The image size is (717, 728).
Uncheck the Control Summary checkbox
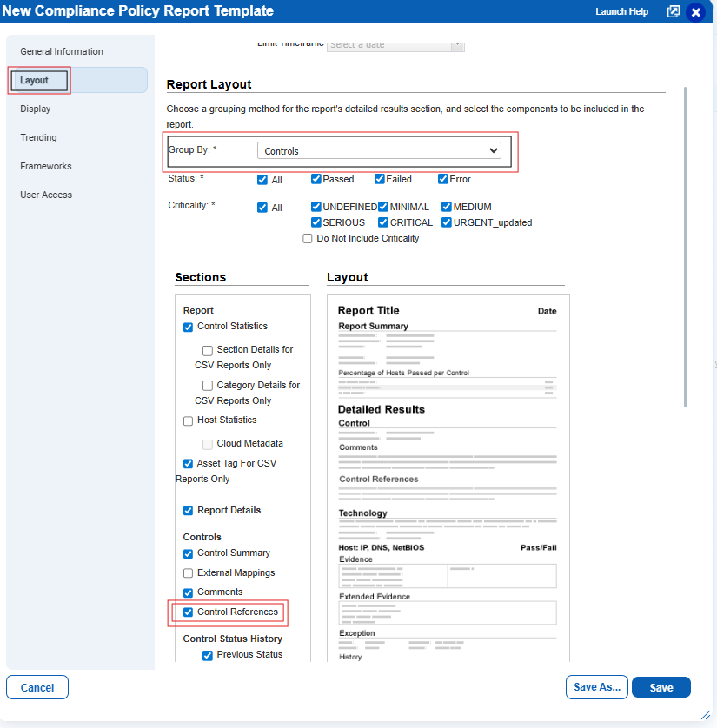pos(188,554)
